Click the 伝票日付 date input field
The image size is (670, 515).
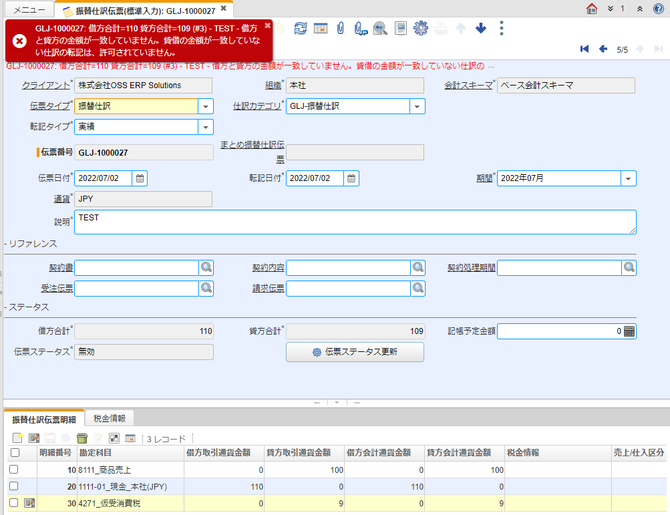[103, 179]
